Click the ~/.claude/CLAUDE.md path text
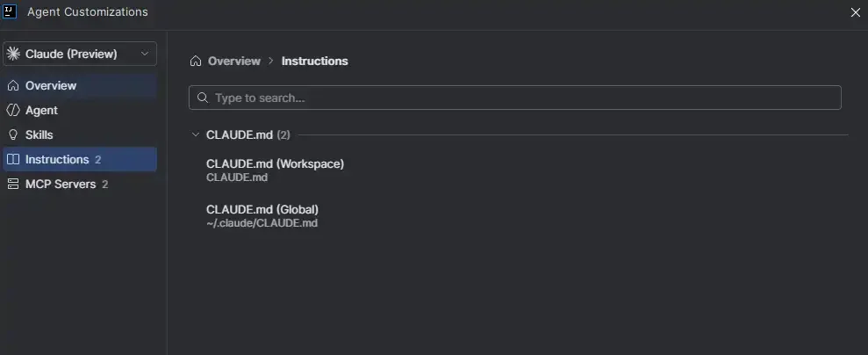The image size is (868, 355). 262,223
